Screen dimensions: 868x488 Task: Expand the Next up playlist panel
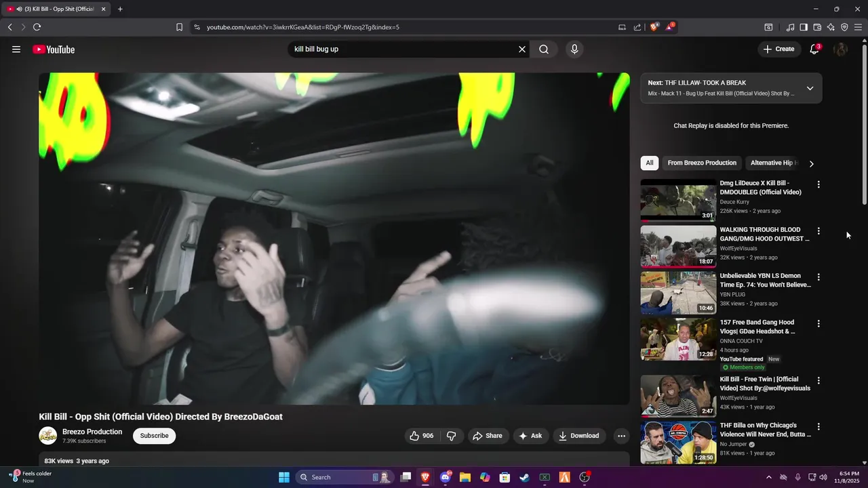(810, 88)
